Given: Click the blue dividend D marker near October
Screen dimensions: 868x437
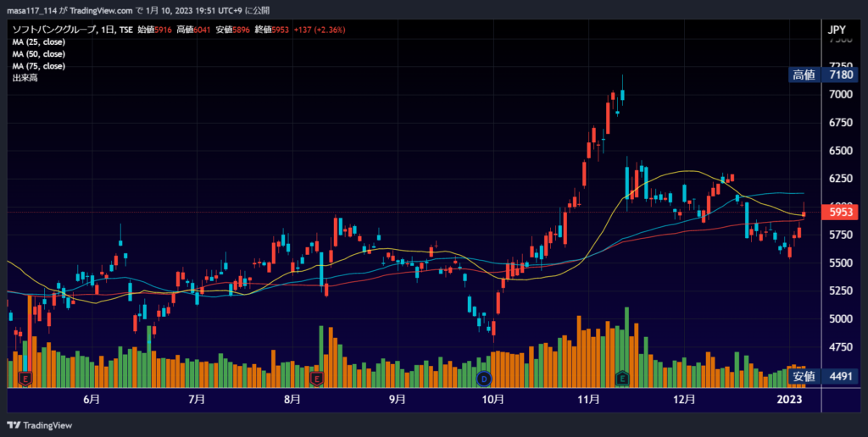Looking at the screenshot, I should click(484, 379).
